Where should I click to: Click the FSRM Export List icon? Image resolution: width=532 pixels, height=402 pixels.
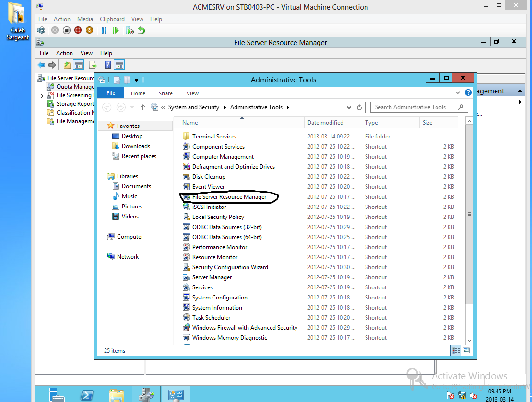[93, 65]
